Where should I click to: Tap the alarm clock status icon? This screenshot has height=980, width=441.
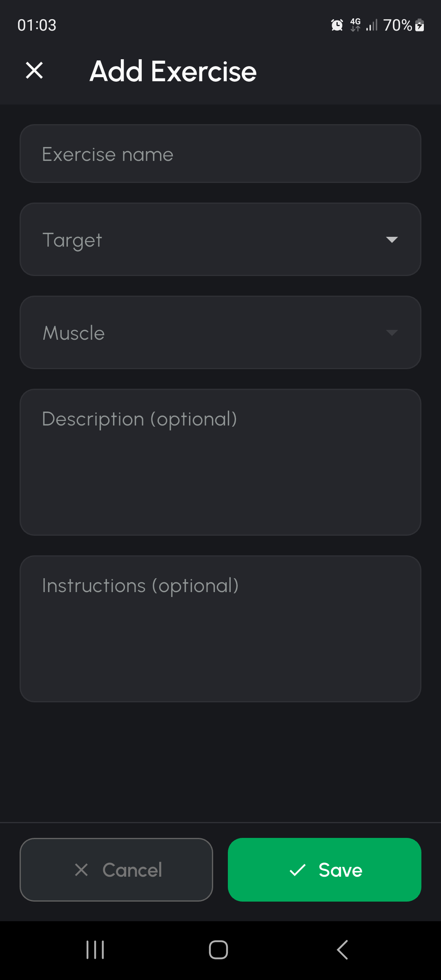tap(337, 25)
